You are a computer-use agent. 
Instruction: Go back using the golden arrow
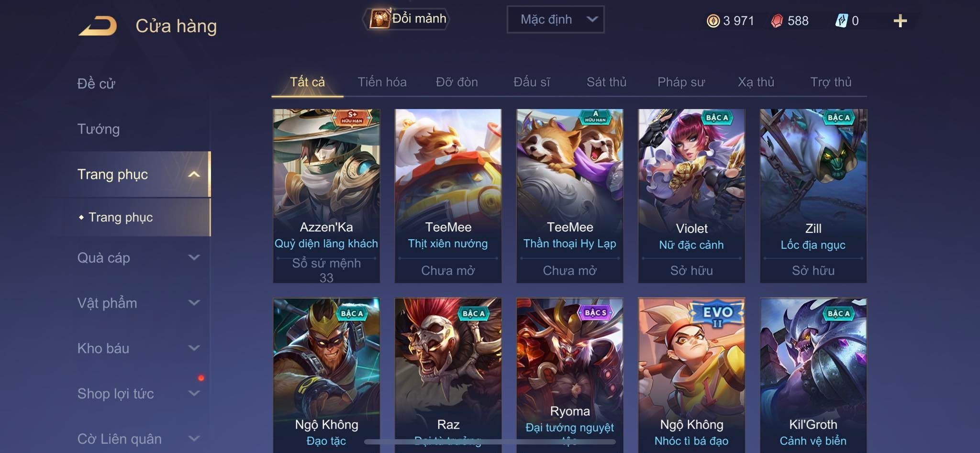98,26
